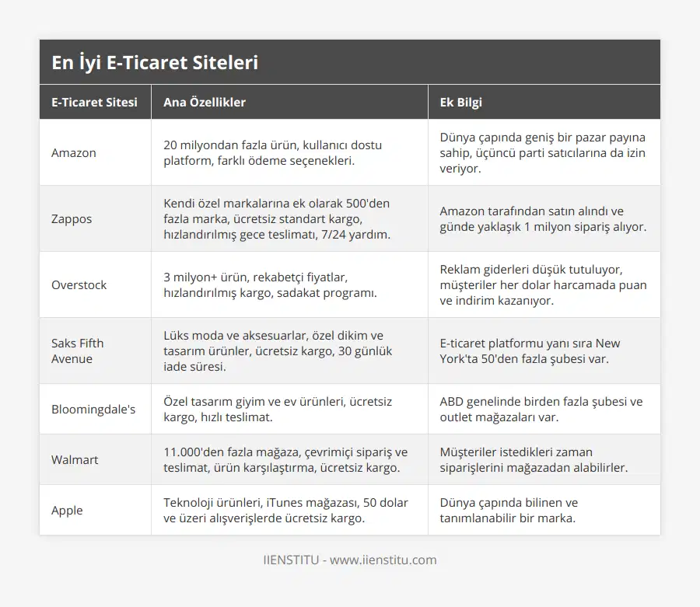Open the www.iienstitu.com footer link
The image size is (700, 607).
pos(383,560)
